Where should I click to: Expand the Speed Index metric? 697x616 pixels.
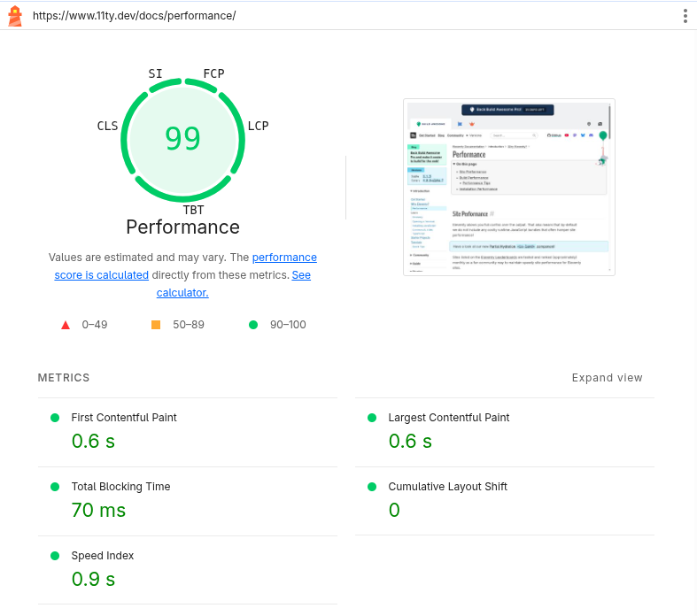[x=188, y=570]
